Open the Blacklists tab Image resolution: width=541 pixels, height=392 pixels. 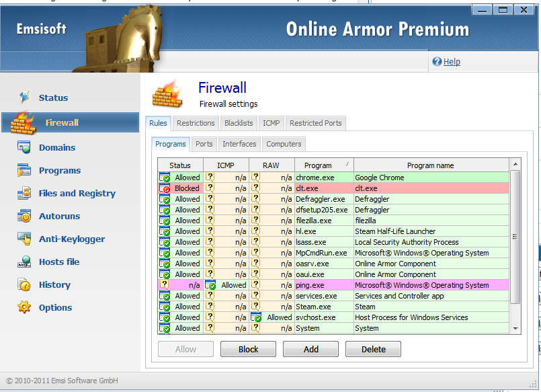[239, 123]
